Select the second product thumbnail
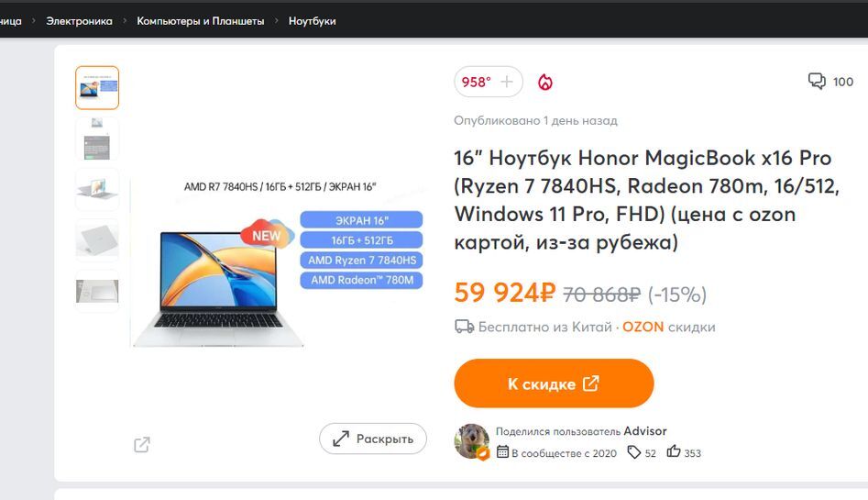 click(97, 139)
